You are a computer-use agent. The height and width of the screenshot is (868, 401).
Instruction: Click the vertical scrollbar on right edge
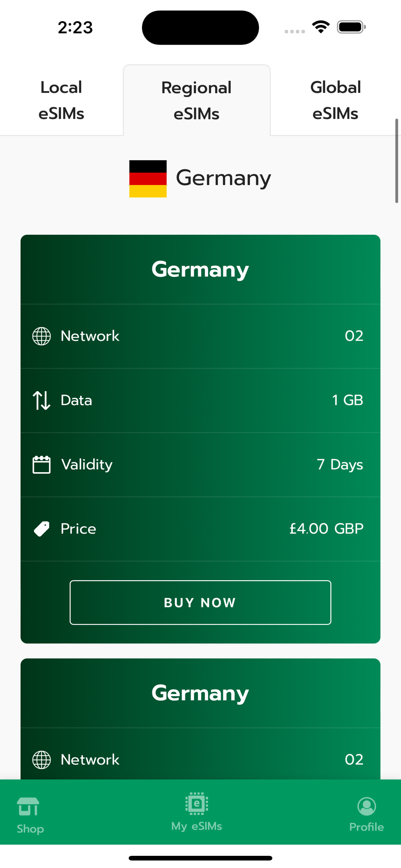tap(397, 161)
